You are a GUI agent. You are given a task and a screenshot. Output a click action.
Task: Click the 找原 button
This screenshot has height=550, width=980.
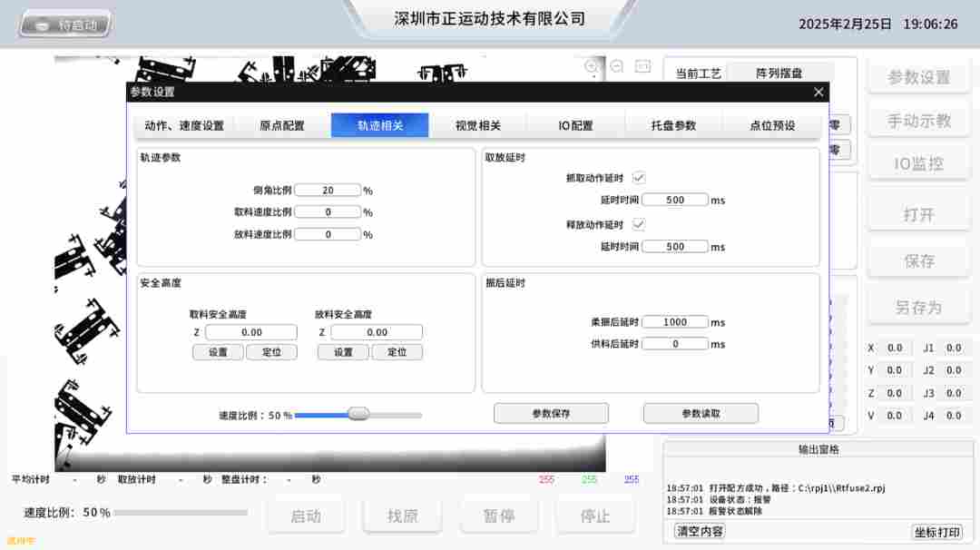click(x=403, y=516)
